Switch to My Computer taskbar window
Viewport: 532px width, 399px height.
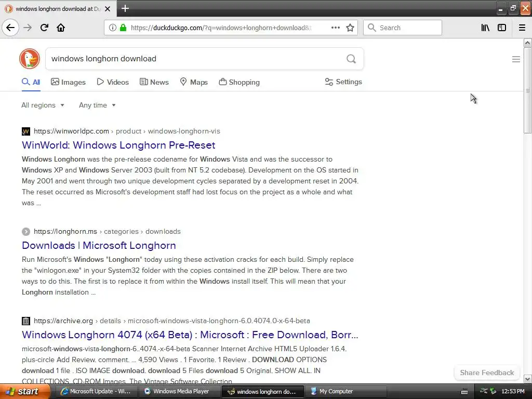tap(345, 392)
